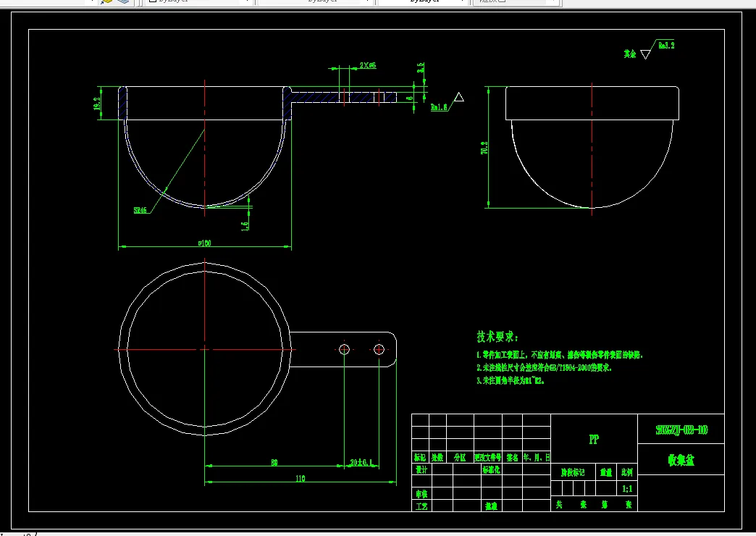Viewport: 756px width, 536px height.
Task: Click the 工艺 row label
Action: 421,506
